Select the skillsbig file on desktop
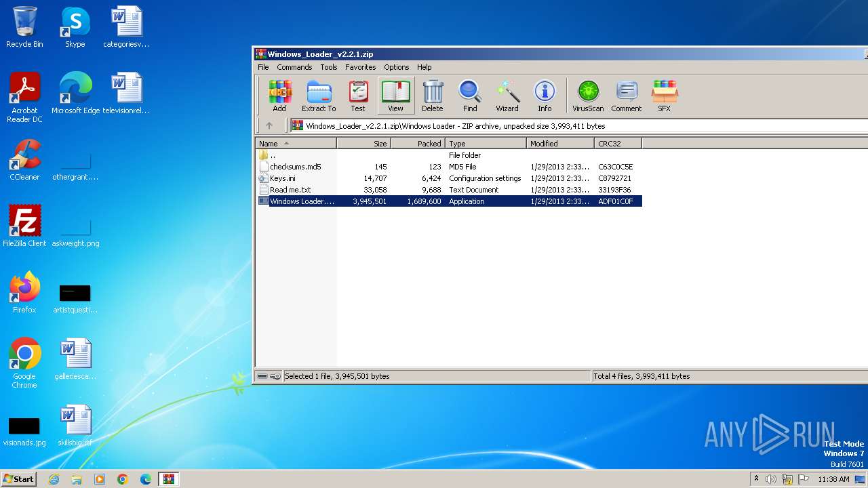 pyautogui.click(x=75, y=426)
